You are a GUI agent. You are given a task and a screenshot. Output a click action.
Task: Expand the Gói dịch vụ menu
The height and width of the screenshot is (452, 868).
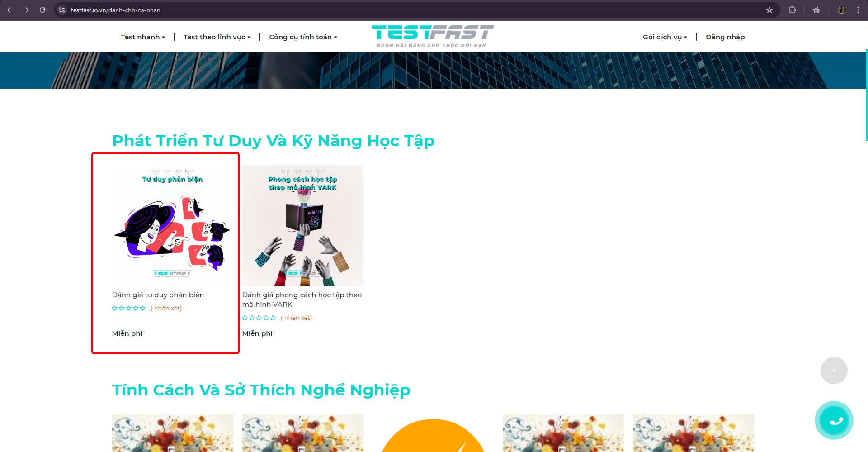(665, 37)
